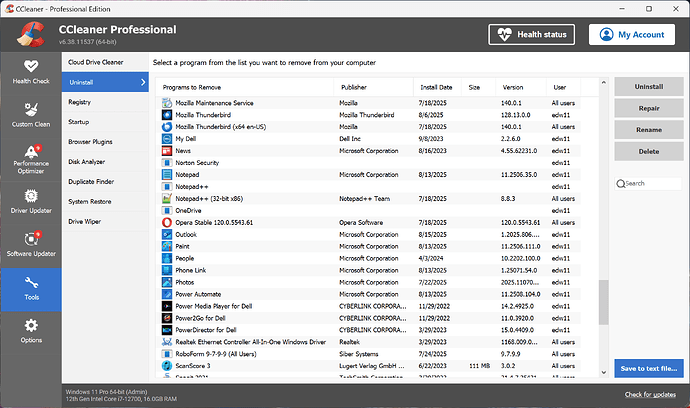This screenshot has width=690, height=408.
Task: Select the Startup tools tab
Action: point(79,122)
